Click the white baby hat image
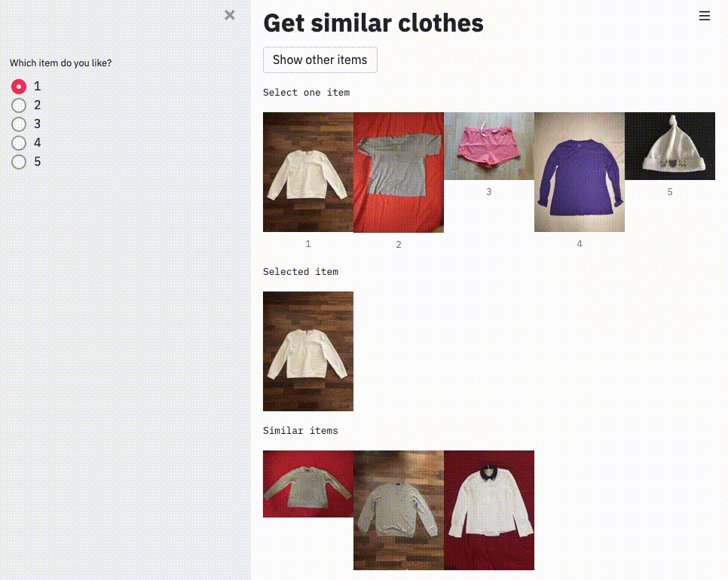 pyautogui.click(x=670, y=146)
